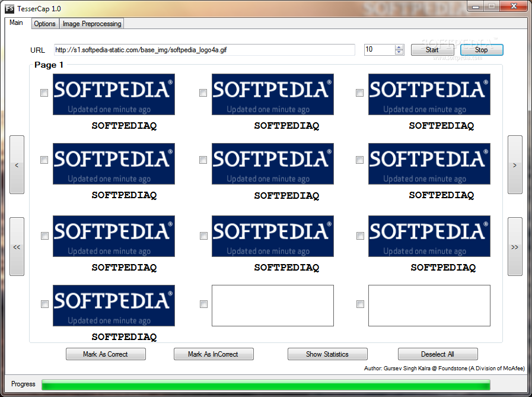
Task: Click the author credit Gursev Singh Kalra text
Action: (444, 368)
